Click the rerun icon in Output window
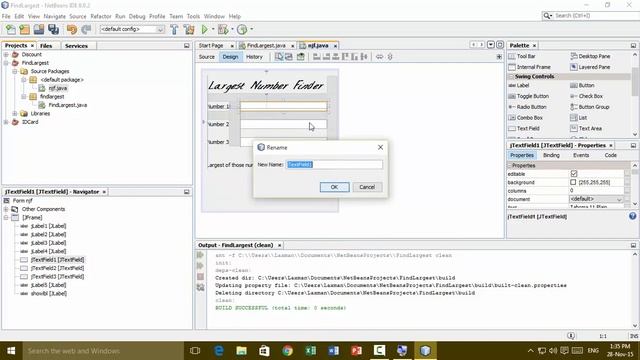 pos(200,255)
